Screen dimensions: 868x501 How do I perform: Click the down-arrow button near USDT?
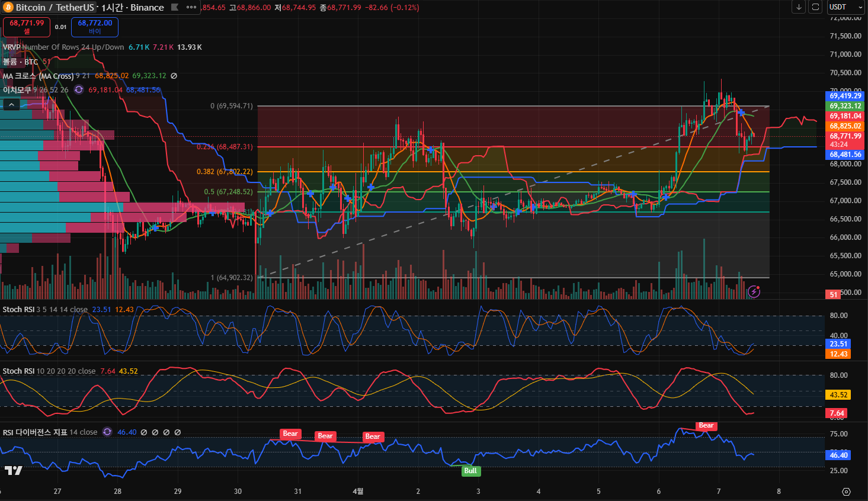[799, 7]
